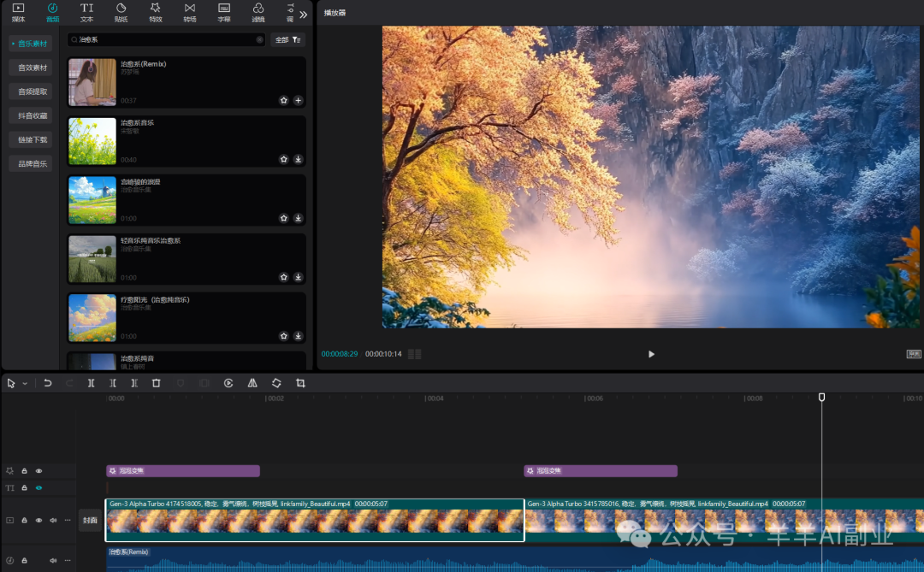924x572 pixels.
Task: Select the active 音频 audio tab
Action: 52,12
